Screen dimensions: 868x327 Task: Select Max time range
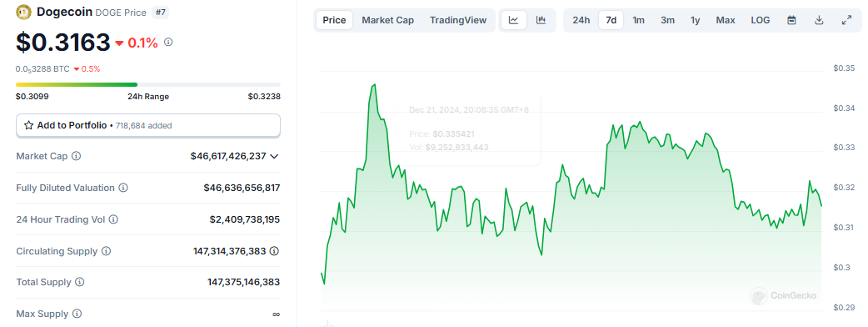[726, 21]
